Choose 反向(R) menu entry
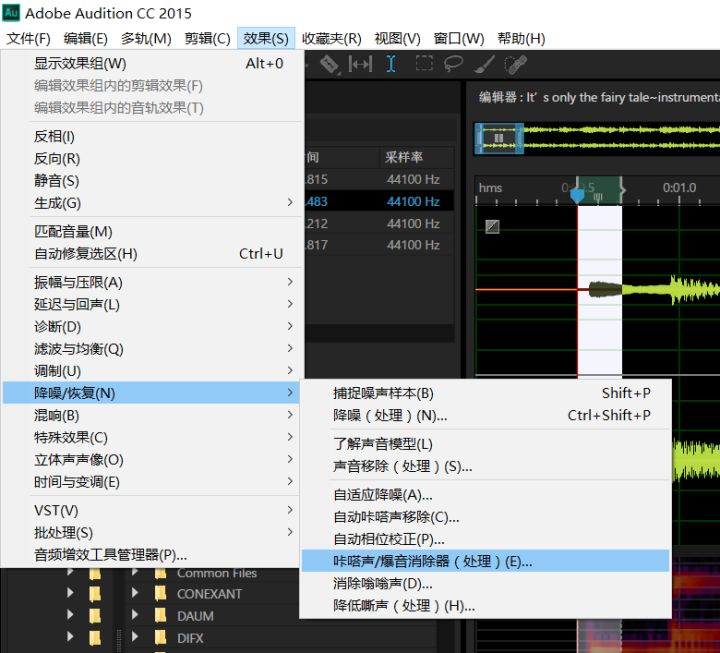This screenshot has width=720, height=653. click(x=153, y=158)
